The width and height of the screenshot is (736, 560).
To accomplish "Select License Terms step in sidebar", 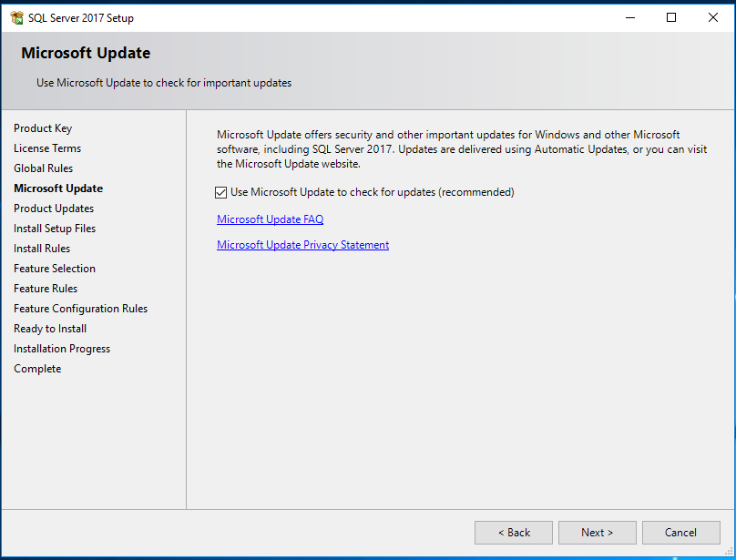I will [x=47, y=148].
